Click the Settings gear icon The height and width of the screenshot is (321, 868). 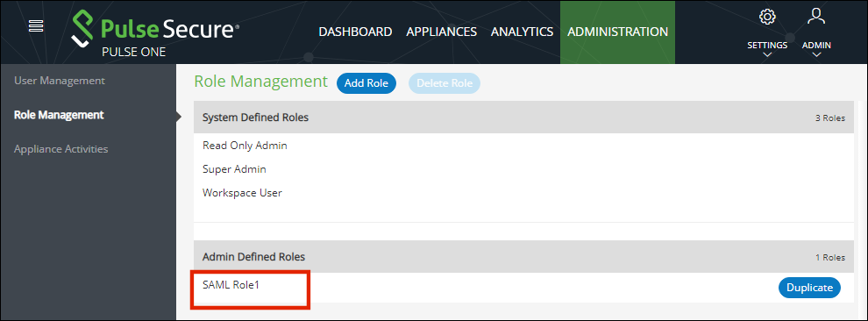(x=767, y=18)
